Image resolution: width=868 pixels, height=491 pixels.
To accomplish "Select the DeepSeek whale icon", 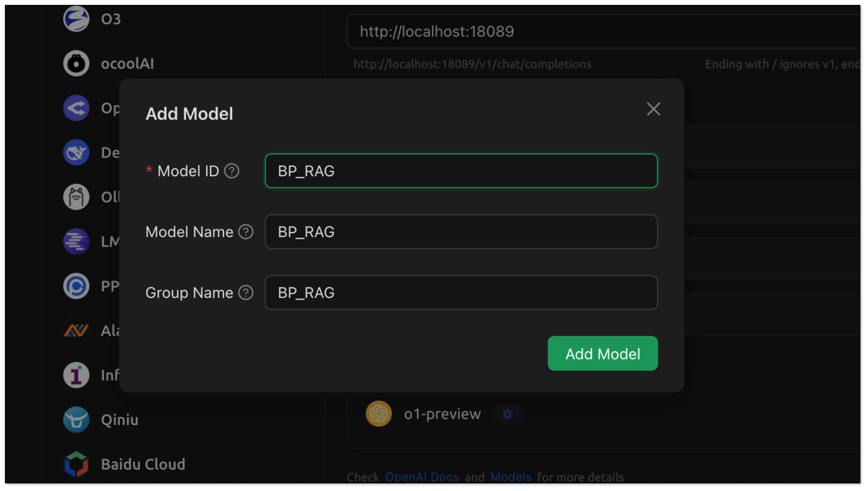I will (x=76, y=152).
